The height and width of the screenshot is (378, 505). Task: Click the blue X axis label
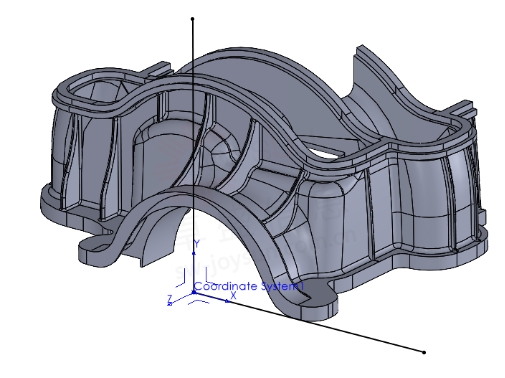coord(233,295)
